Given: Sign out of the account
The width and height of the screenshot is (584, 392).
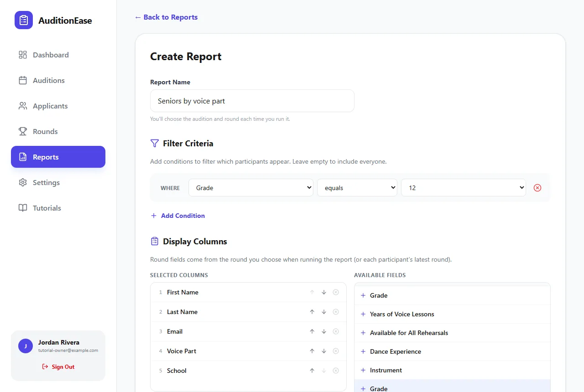Looking at the screenshot, I should pyautogui.click(x=58, y=366).
